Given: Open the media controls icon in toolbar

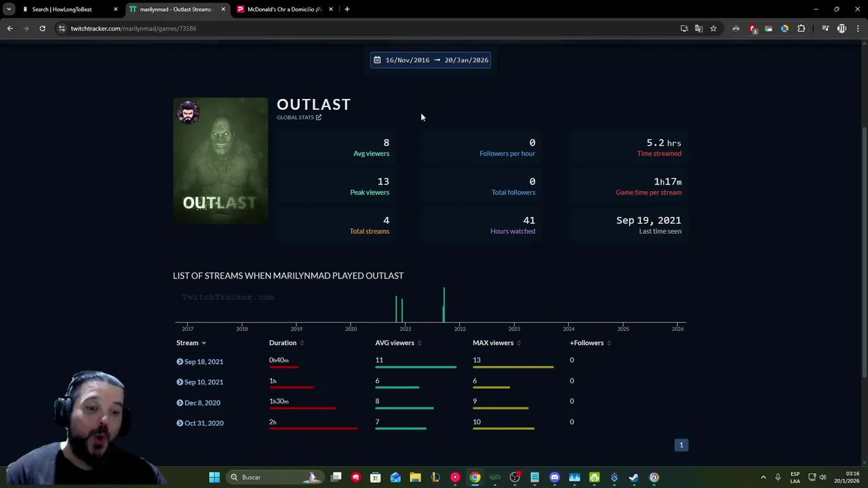Looking at the screenshot, I should coord(825,28).
